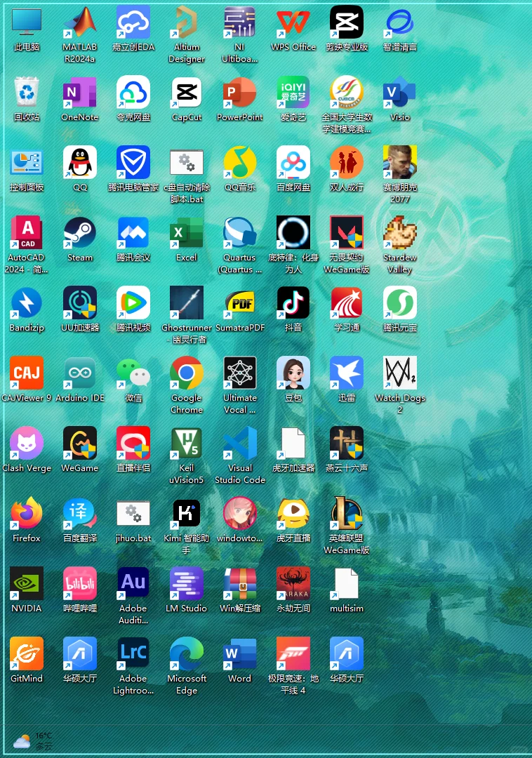Select the 豆包 avatar icon
Screen dimensions: 532x758
[x=293, y=373]
